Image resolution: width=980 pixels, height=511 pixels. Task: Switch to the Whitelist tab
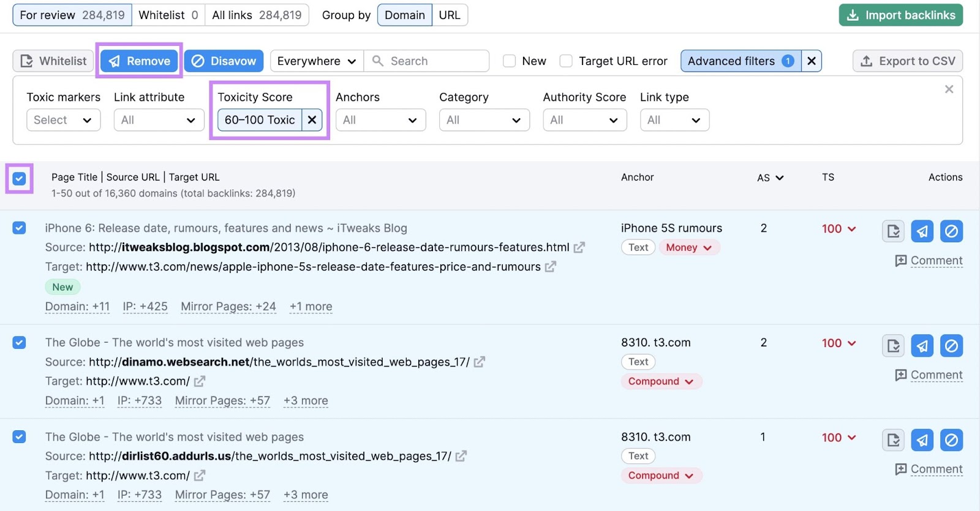tap(168, 15)
